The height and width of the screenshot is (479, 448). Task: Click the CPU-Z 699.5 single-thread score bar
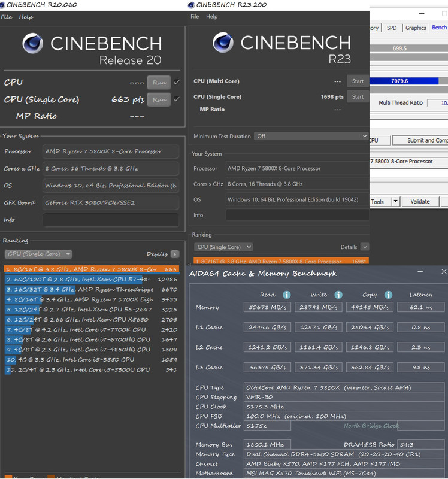coord(408,48)
